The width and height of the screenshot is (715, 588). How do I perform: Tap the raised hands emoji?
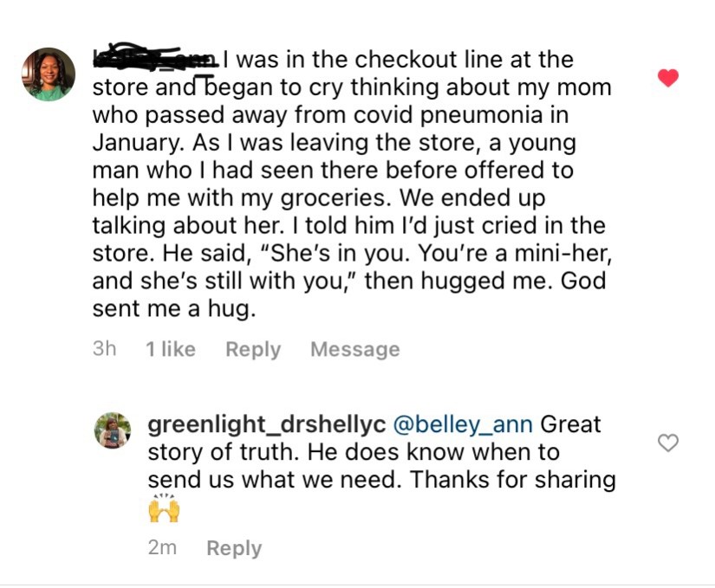[164, 507]
